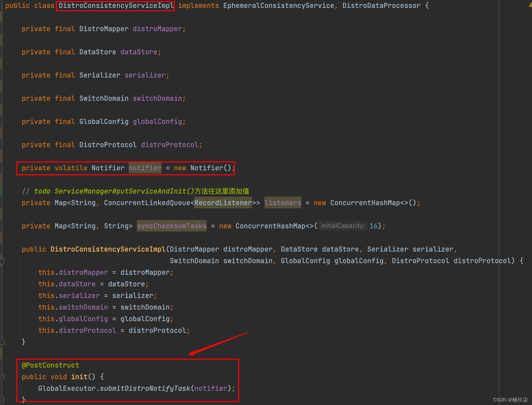Viewport: 532px width, 405px height.
Task: Collapse the DistroConsistencyServiceImpl constructor fold marker
Action: [2, 261]
